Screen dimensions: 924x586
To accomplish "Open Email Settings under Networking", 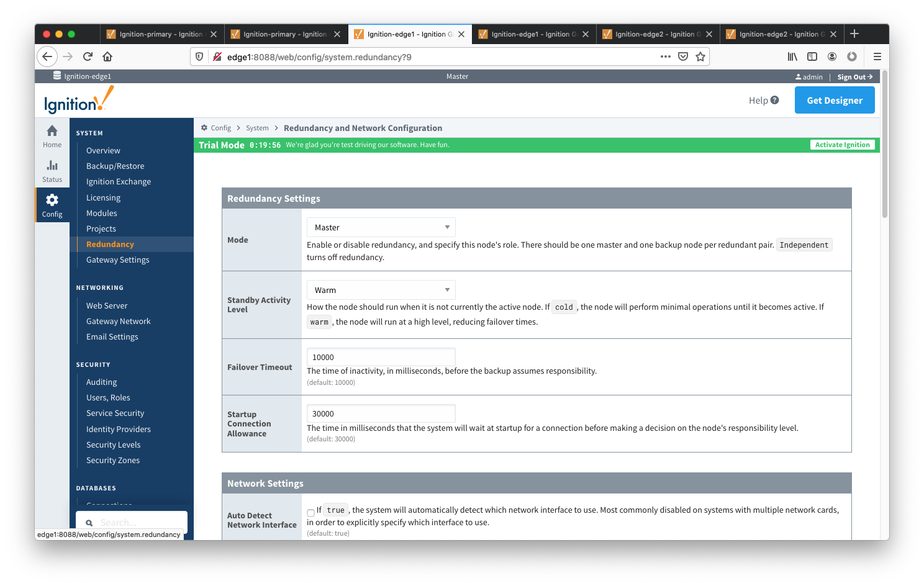I will 112,336.
